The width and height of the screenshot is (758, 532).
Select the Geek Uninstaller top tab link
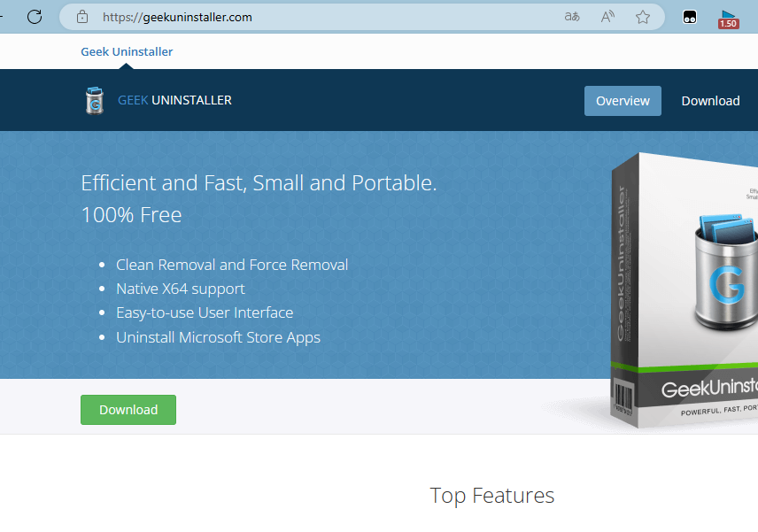127,51
